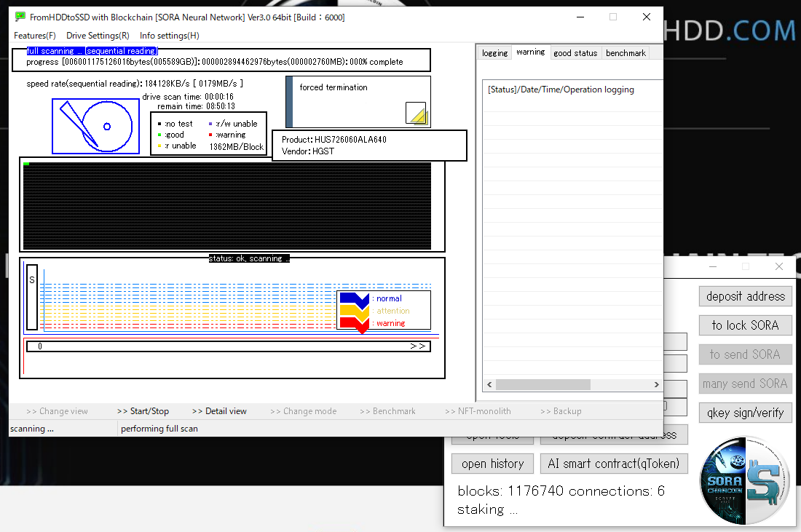Viewport: 801px width, 532px height.
Task: Click the Vendor: HGST text
Action: pos(308,151)
